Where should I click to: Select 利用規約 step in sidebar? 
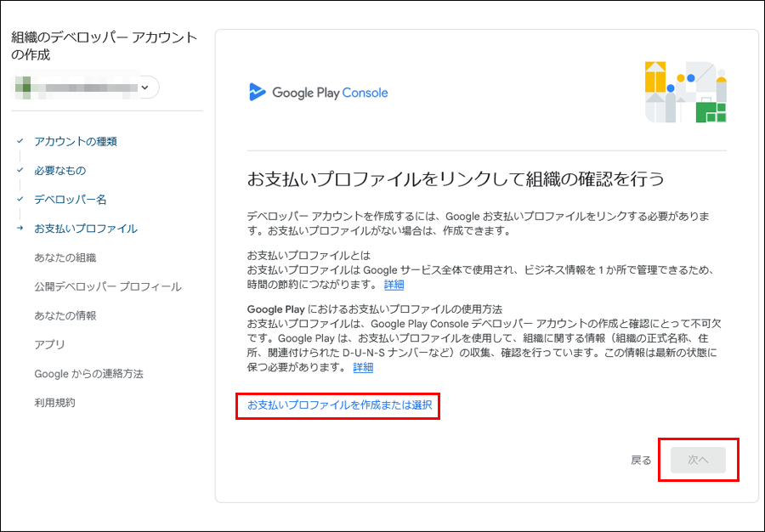[54, 403]
